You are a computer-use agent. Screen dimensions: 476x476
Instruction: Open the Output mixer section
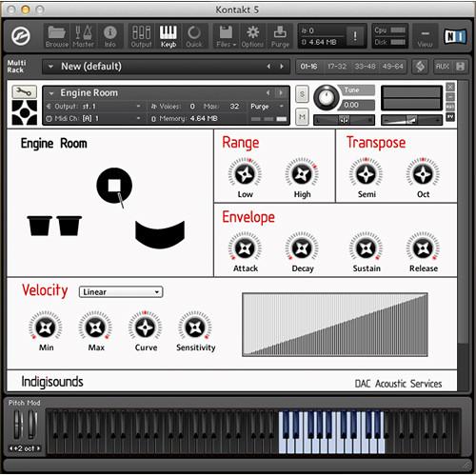click(x=141, y=36)
